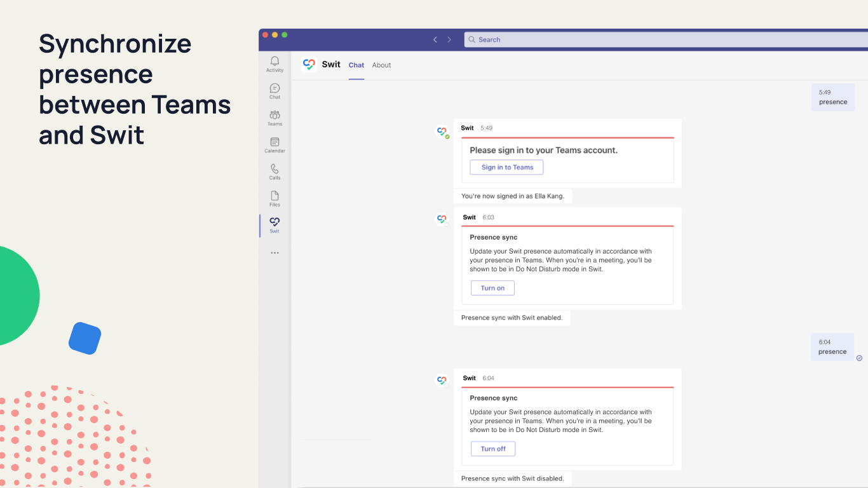Image resolution: width=868 pixels, height=488 pixels.
Task: Click "Presence sync with Swit disabled." text
Action: [x=513, y=478]
